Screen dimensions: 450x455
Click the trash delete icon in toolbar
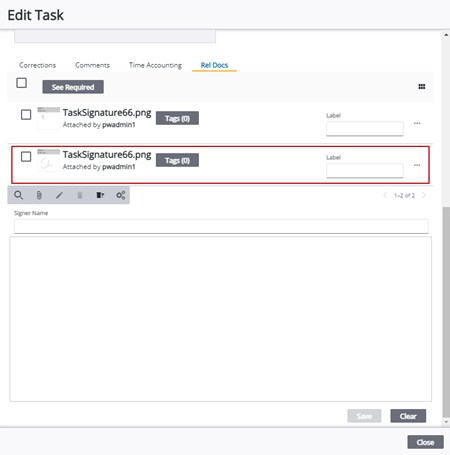click(80, 195)
